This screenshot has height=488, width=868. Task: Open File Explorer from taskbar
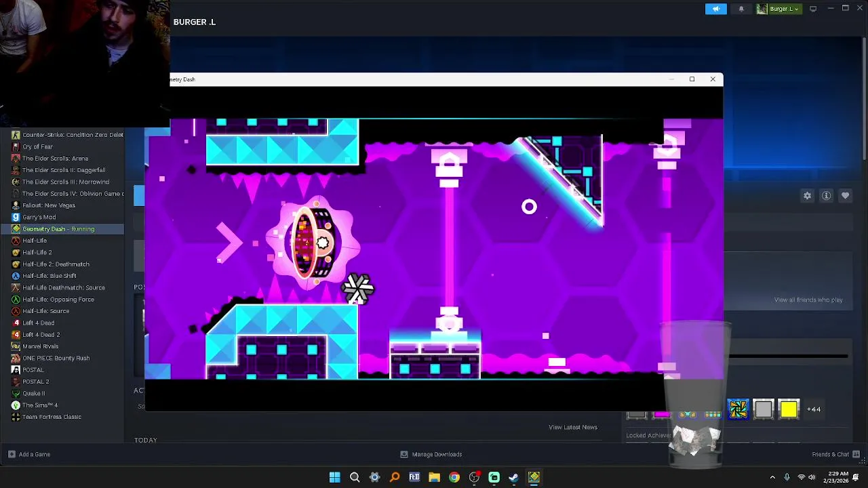click(x=434, y=477)
